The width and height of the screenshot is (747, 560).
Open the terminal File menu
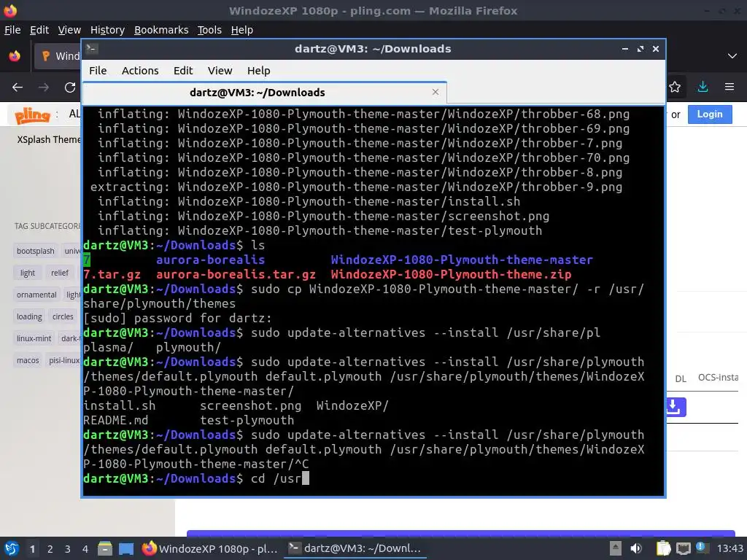click(98, 71)
